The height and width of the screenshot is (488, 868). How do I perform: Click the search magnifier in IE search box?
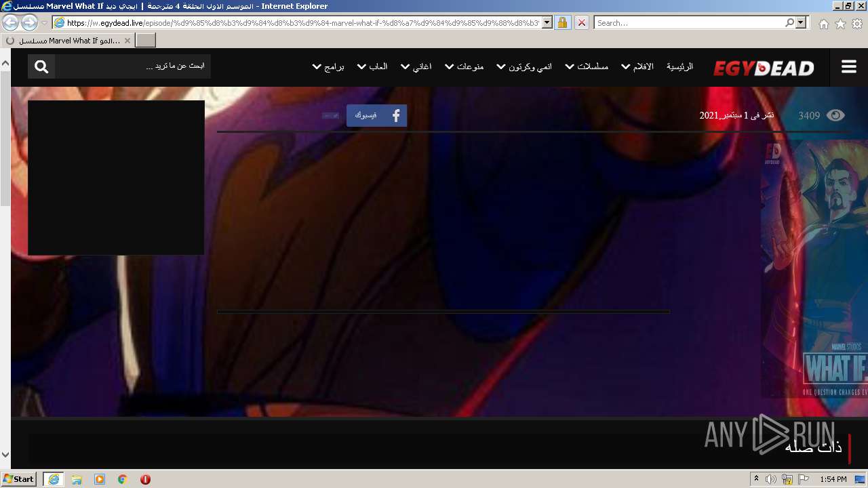point(789,22)
